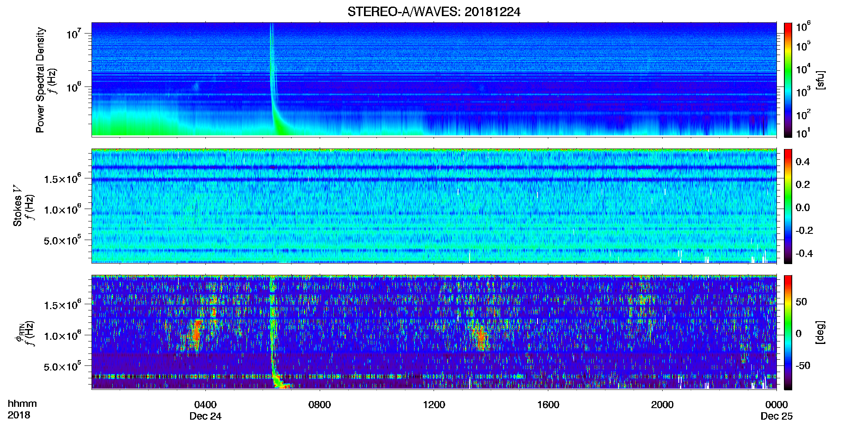
Task: Click the 0800 time tick label
Action: (320, 404)
